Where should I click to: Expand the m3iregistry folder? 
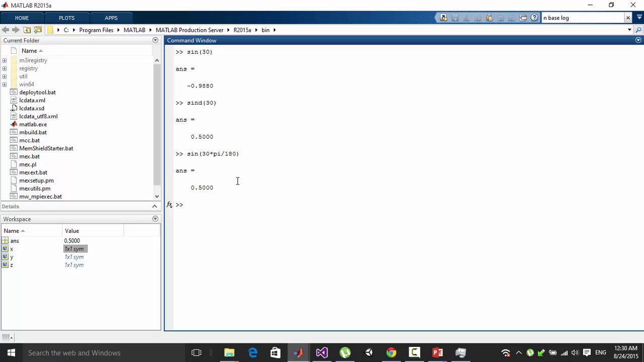coord(5,60)
